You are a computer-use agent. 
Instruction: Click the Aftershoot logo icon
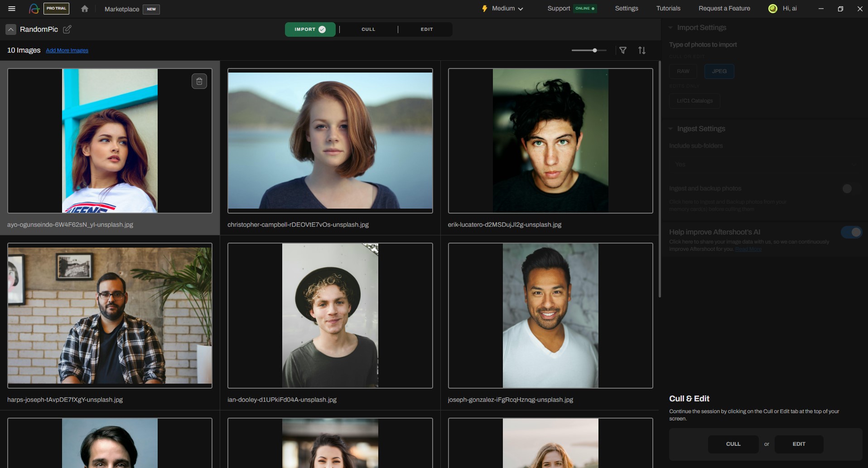pos(34,9)
